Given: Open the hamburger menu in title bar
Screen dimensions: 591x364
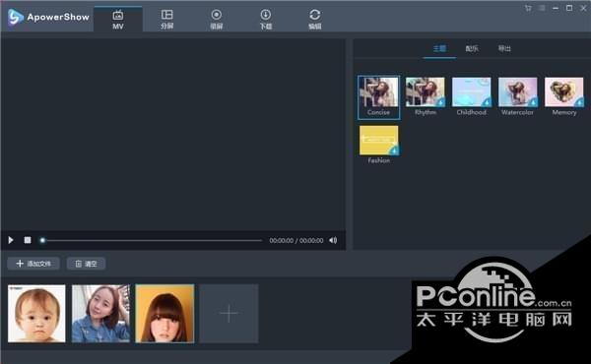Looking at the screenshot, I should click(542, 8).
